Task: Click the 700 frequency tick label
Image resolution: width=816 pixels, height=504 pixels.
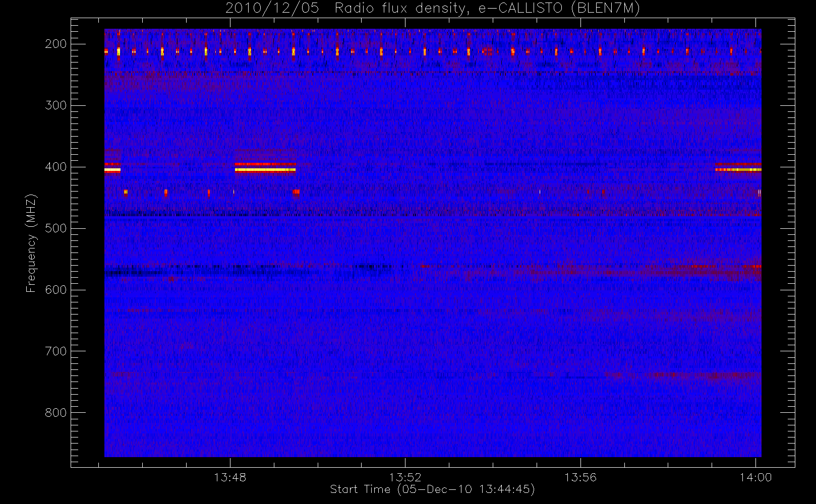Action: (x=55, y=351)
